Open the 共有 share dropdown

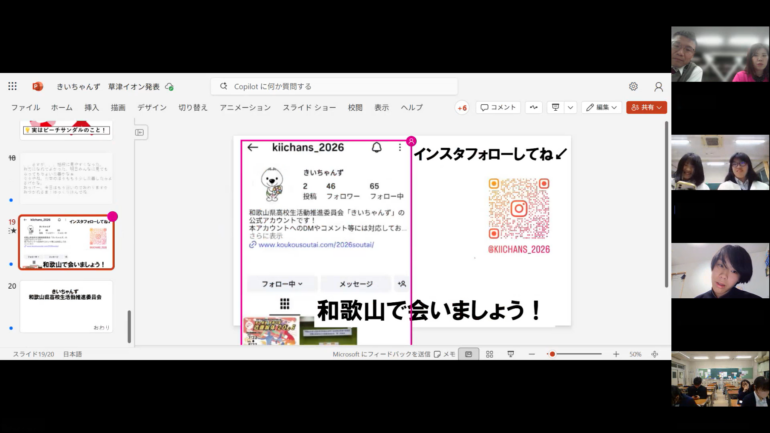(646, 107)
